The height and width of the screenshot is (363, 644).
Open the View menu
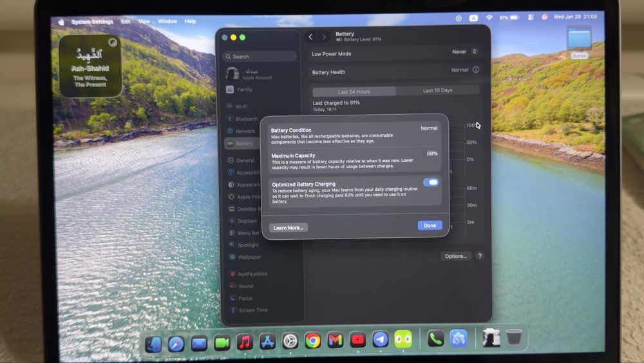point(144,21)
